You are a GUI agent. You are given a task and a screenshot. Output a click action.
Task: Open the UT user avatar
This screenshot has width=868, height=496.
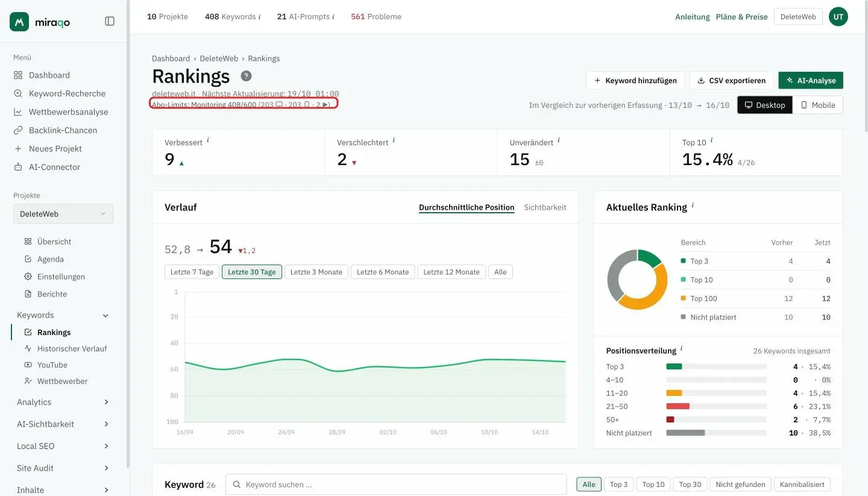(x=838, y=17)
